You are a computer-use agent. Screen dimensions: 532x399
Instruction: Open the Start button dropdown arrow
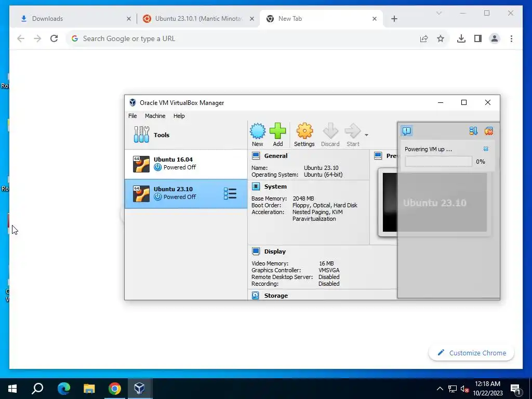click(366, 135)
